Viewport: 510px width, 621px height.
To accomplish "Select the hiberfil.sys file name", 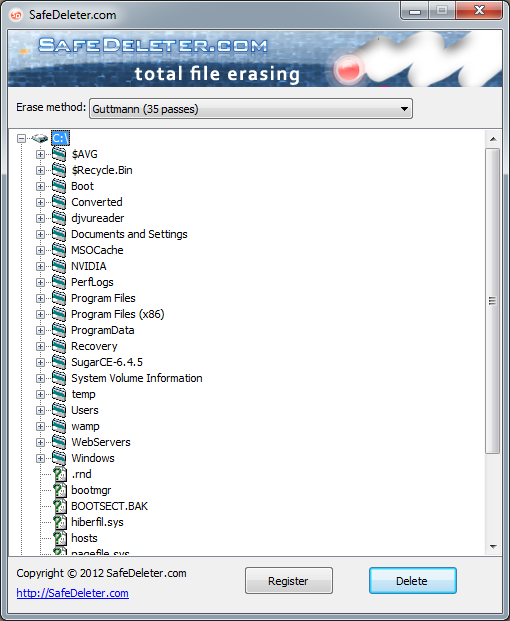I will coord(97,522).
